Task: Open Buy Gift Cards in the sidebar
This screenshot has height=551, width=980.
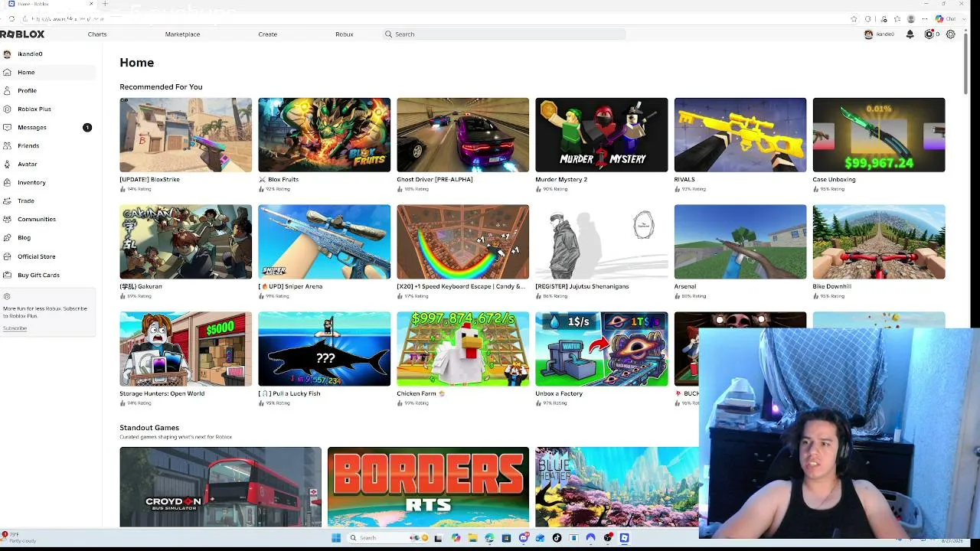Action: click(x=47, y=275)
